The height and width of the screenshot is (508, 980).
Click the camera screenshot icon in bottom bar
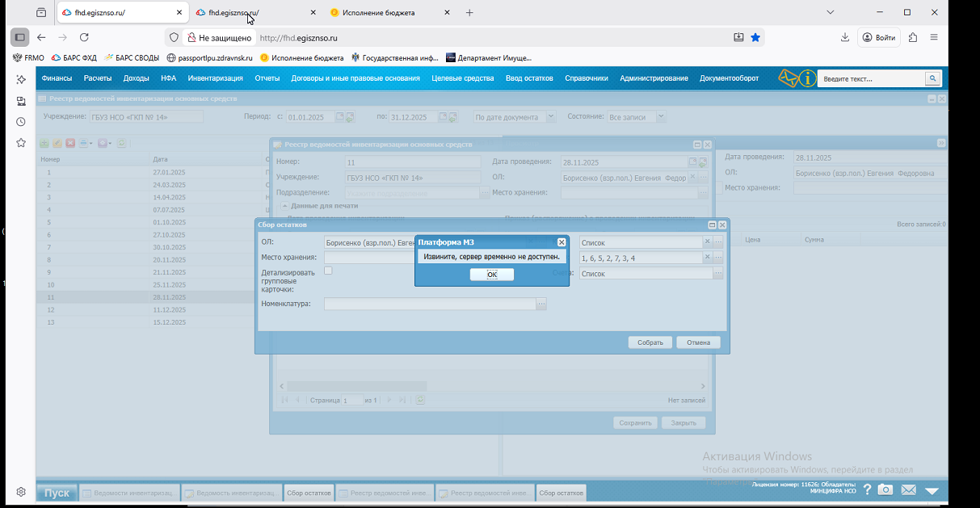click(885, 490)
